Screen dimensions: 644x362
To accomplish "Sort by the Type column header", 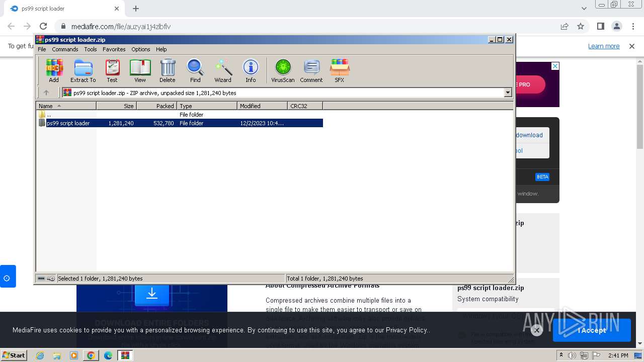I will (x=207, y=106).
